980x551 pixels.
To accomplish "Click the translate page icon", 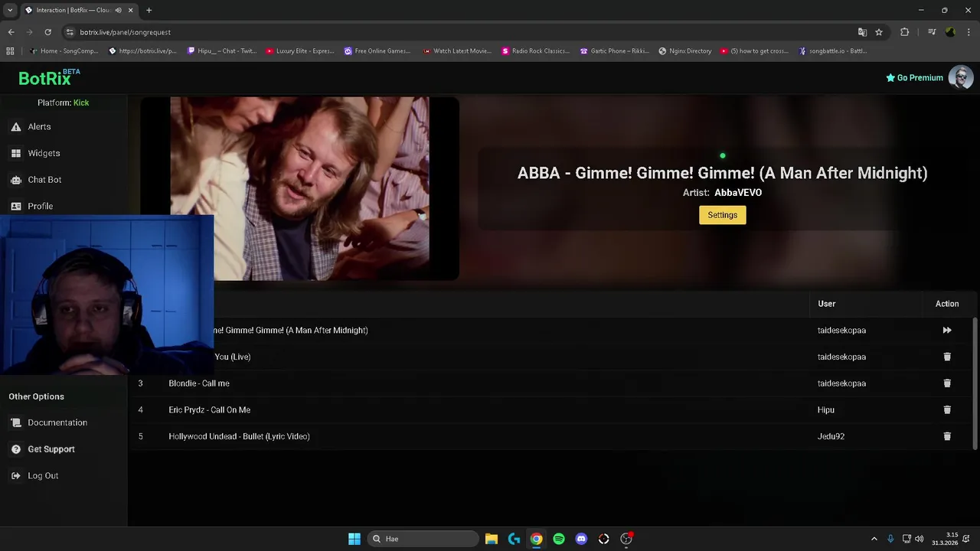I will [x=862, y=32].
